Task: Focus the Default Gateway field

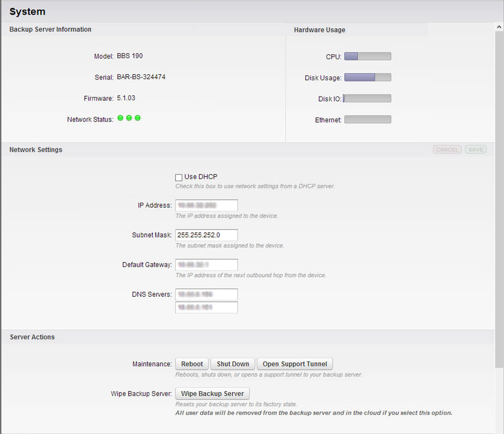Action: point(206,265)
